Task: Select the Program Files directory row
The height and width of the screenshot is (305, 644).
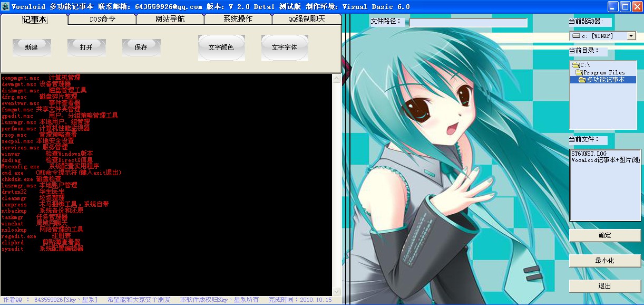Action: click(x=603, y=72)
